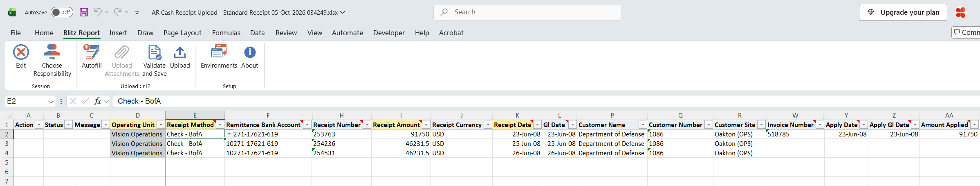Screen dimensions: 980x186
Task: Click the formula bar text Check - BofA
Action: [139, 101]
